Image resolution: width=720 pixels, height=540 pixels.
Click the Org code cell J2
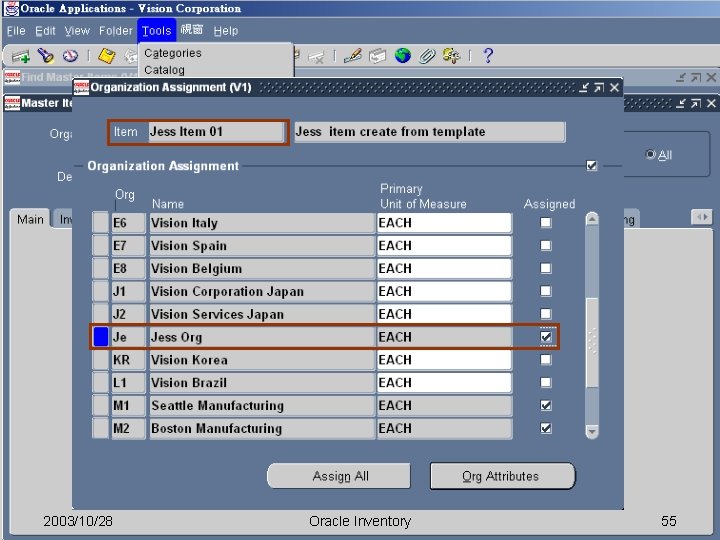128,314
